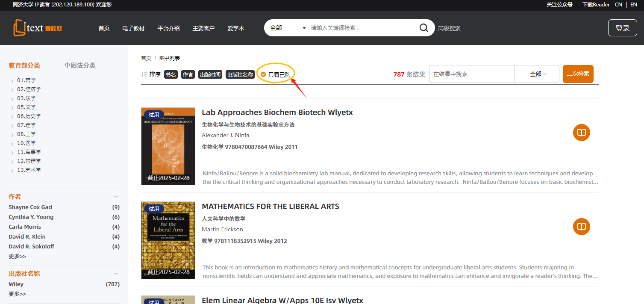The image size is (644, 304).
Task: Click the 二次检索 button
Action: tap(578, 74)
